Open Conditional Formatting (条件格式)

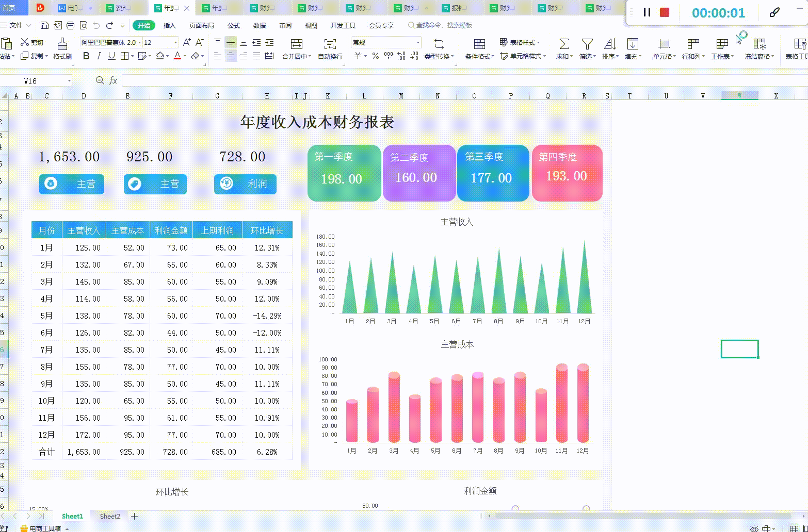[479, 49]
